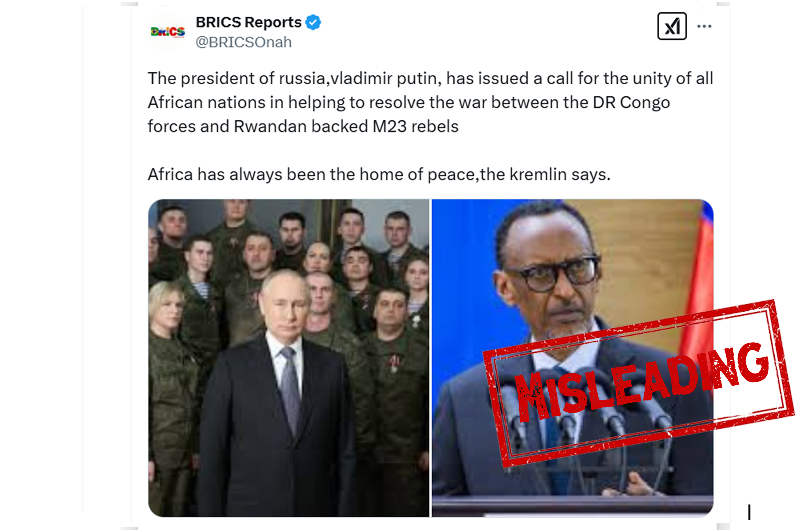
Task: Open the @BRICSOnah handle link
Action: point(244,42)
